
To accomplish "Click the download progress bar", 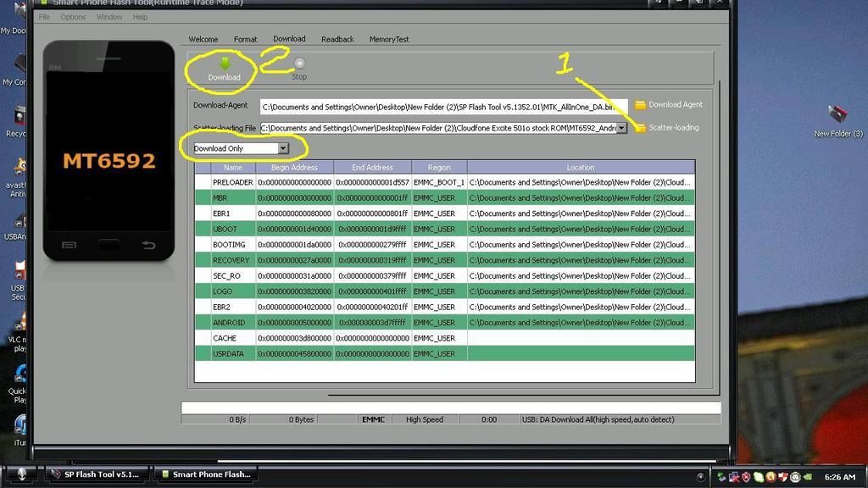I will click(451, 408).
